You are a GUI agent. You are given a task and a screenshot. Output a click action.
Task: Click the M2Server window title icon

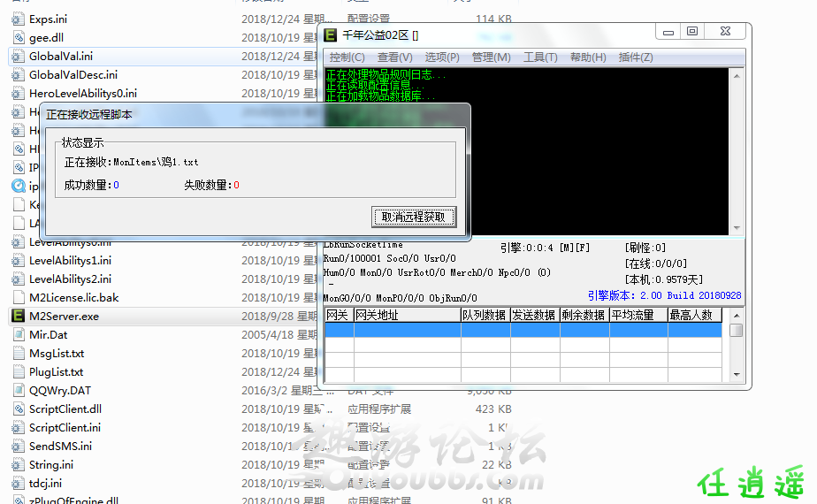click(331, 34)
